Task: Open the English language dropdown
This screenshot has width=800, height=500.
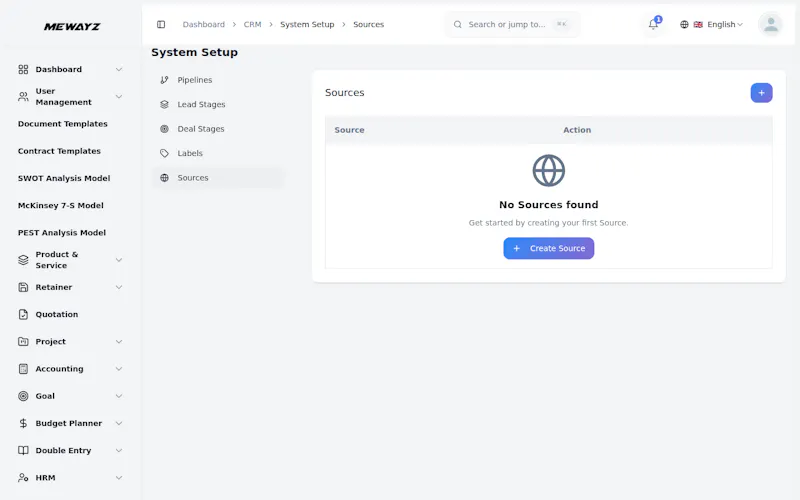Action: coord(711,24)
